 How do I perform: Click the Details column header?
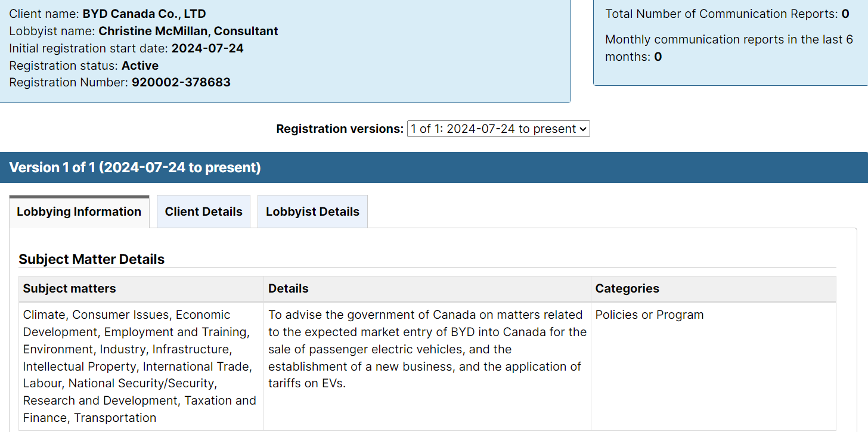click(289, 288)
